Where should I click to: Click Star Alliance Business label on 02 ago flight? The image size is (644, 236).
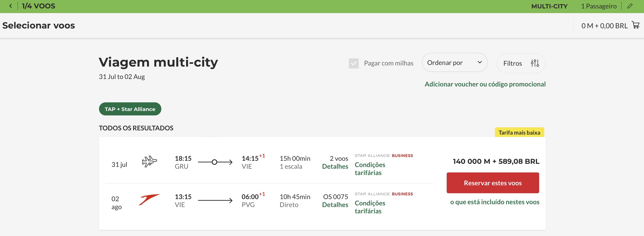pyautogui.click(x=384, y=194)
